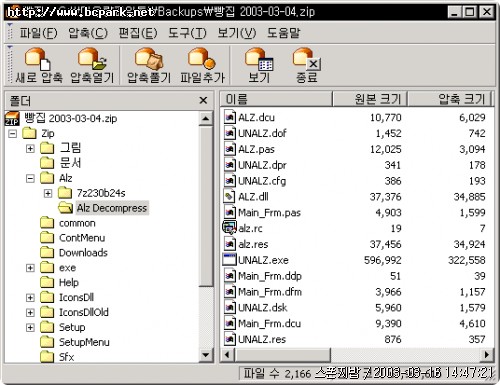Viewport: 500px width, 385px height.
Task: Click file list scroll left arrow
Action: tap(228, 354)
